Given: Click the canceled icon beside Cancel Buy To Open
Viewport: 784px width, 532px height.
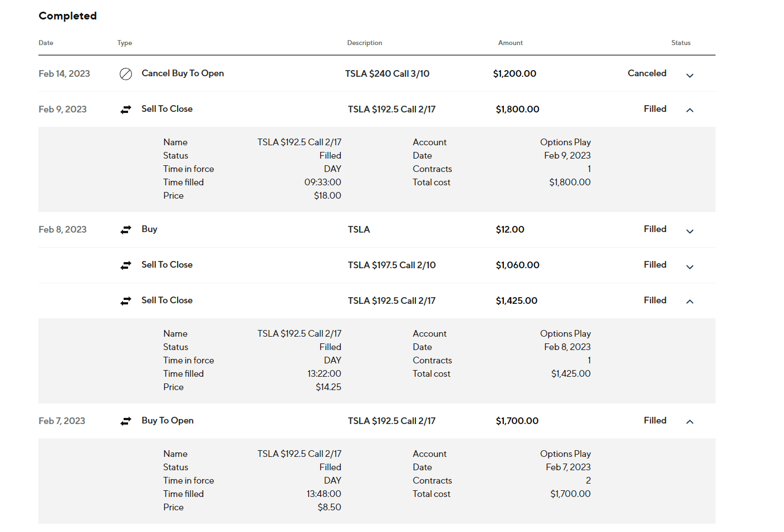Looking at the screenshot, I should coord(126,74).
